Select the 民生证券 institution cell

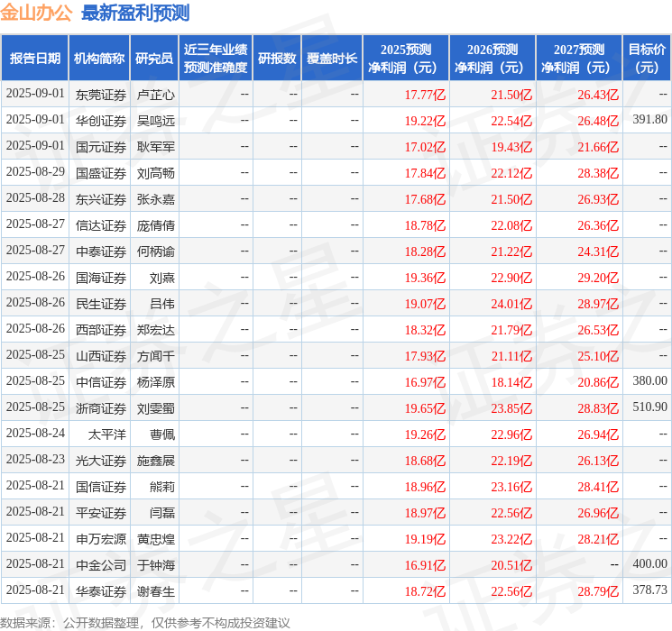click(101, 304)
